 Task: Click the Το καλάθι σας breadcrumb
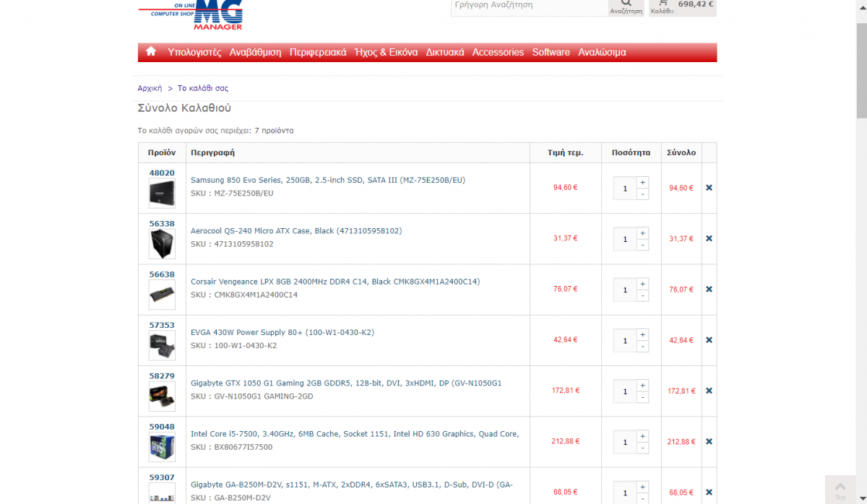(203, 88)
